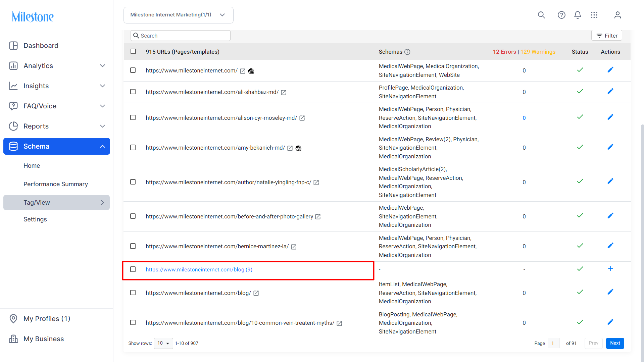Check the blog (9) row checkbox
644x362 pixels.
tap(133, 269)
